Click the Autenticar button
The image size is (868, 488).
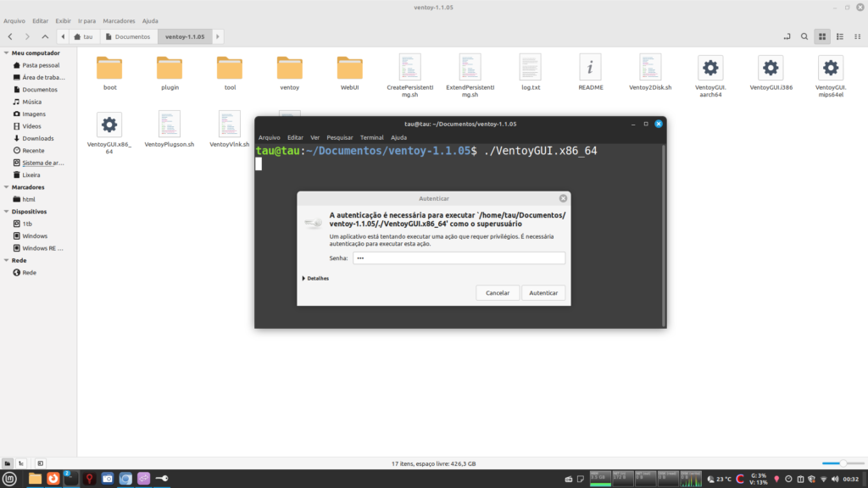coord(542,292)
